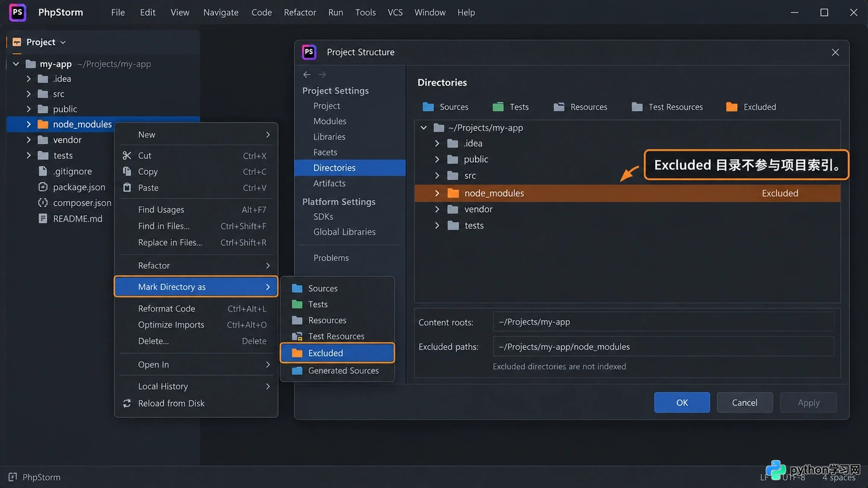Choose Find in Files from context menu

point(196,226)
